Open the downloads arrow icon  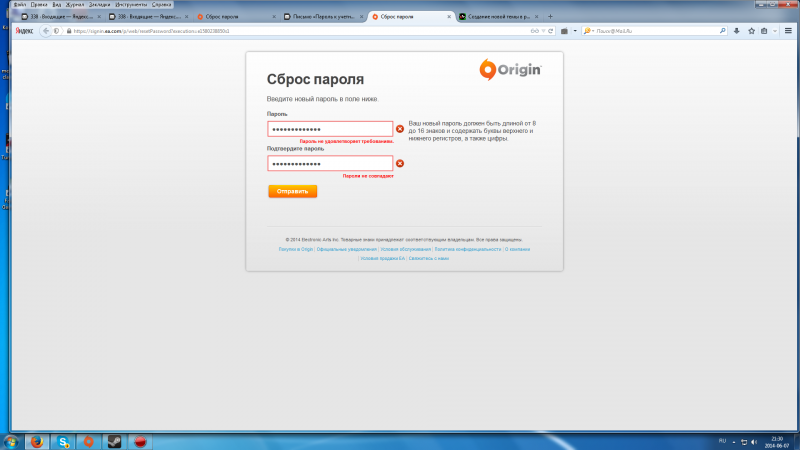coord(736,31)
